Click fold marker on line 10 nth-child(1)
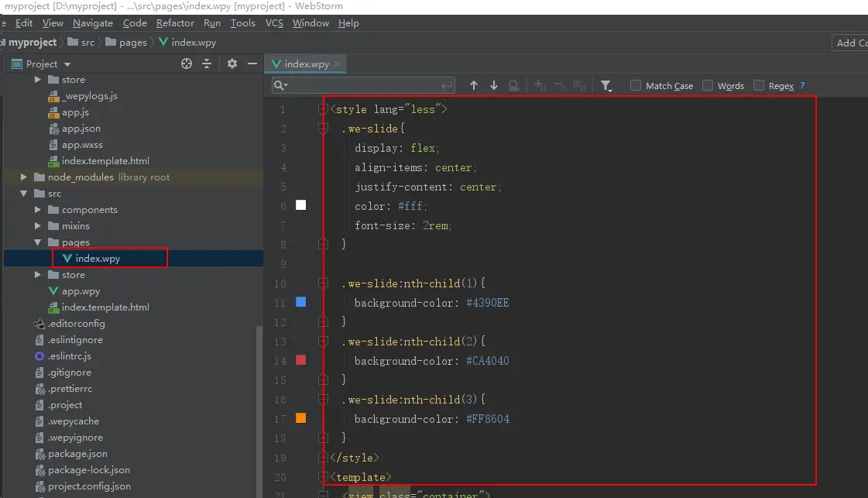This screenshot has height=498, width=868. point(324,283)
